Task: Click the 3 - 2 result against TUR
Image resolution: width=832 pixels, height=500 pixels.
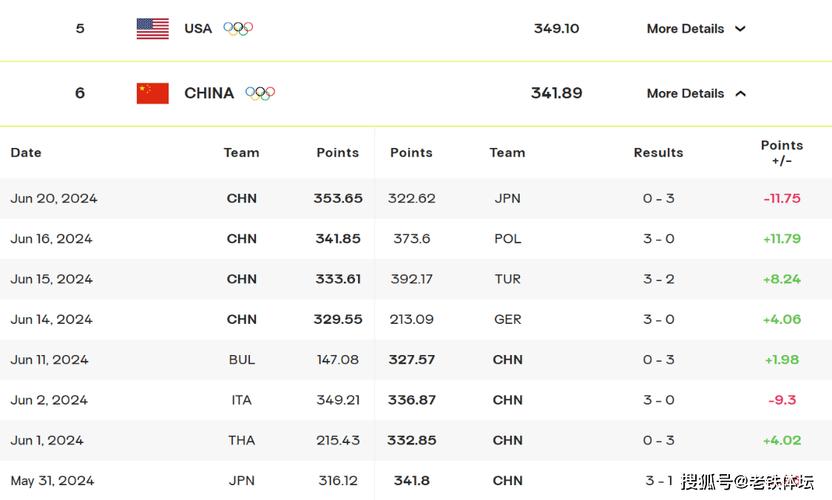Action: [x=658, y=279]
